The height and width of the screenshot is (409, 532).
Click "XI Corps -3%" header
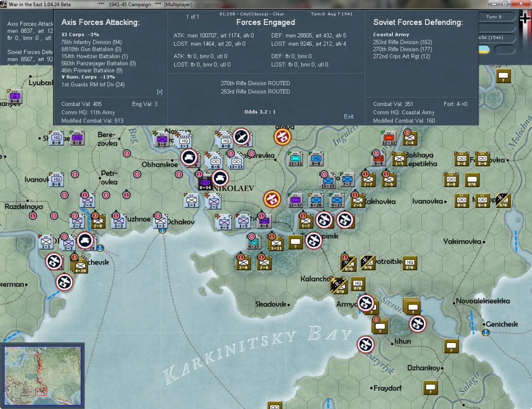80,35
